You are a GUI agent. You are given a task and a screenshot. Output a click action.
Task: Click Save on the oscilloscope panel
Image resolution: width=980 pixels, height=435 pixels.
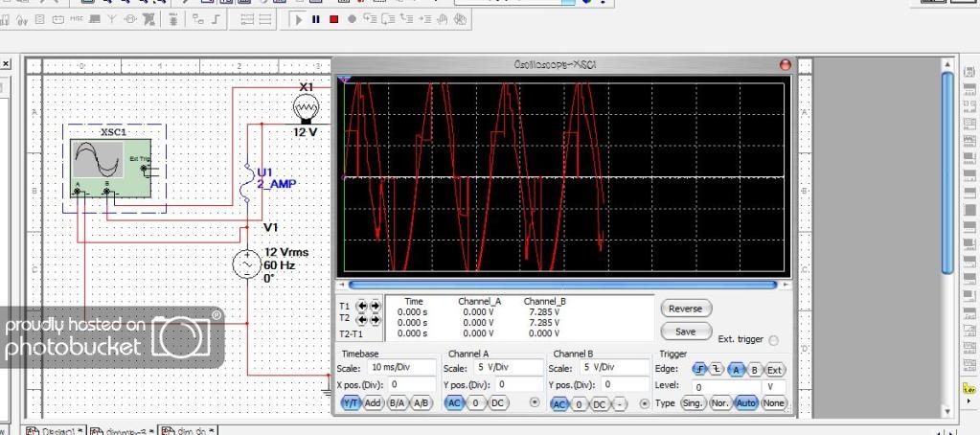click(686, 332)
